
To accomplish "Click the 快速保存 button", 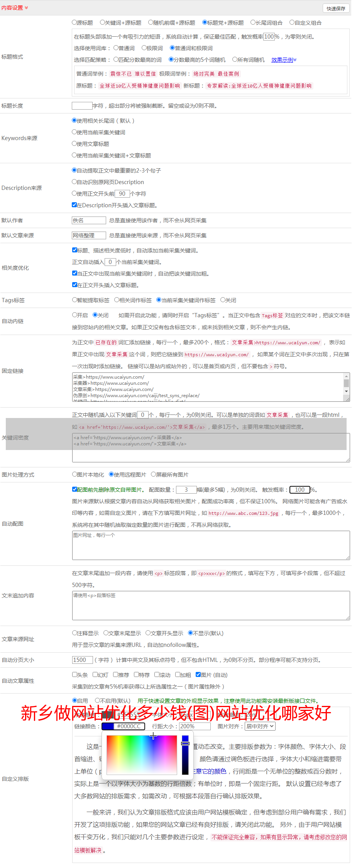I will [x=336, y=8].
